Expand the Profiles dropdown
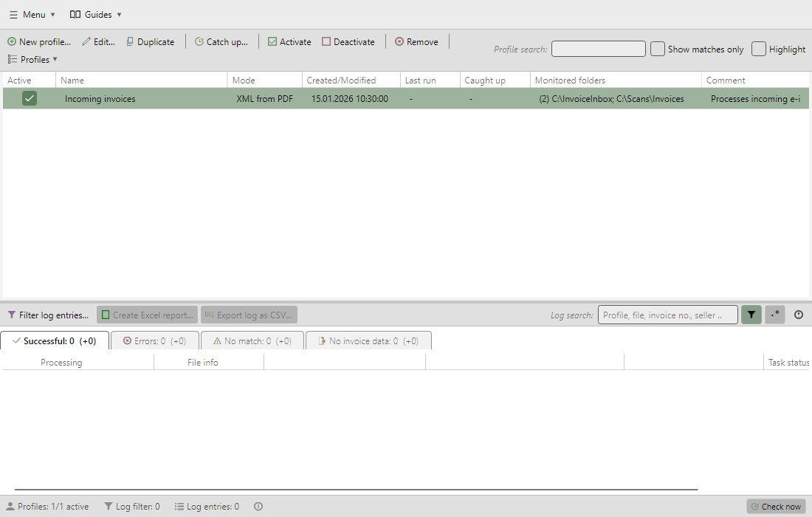 pyautogui.click(x=32, y=60)
